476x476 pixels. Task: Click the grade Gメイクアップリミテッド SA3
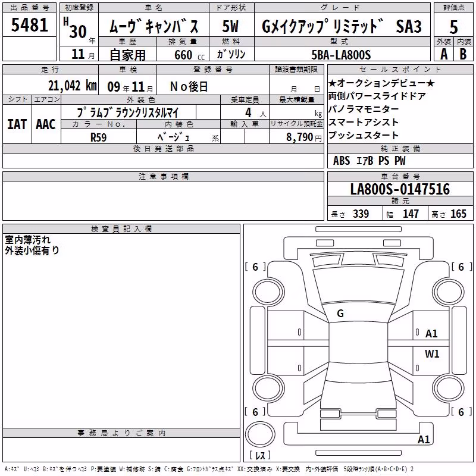342,26
